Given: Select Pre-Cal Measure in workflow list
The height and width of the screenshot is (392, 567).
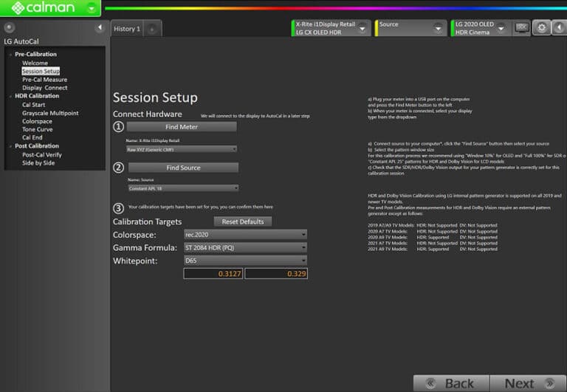Looking at the screenshot, I should [x=44, y=80].
